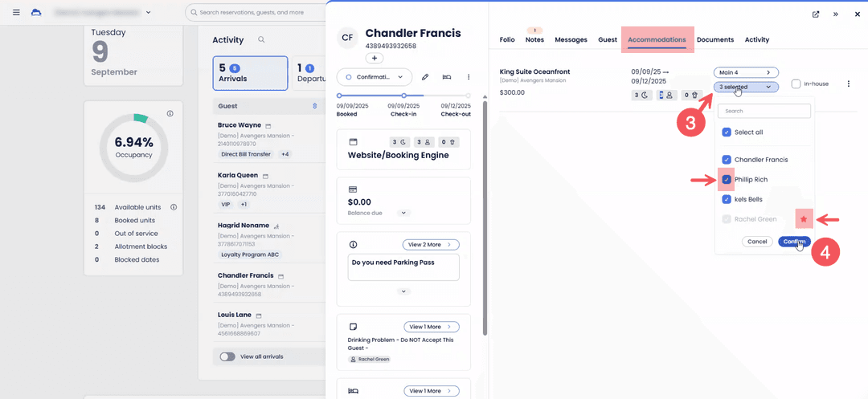Click the search icon beside Activity heading
Screen dimensions: 868x399
pos(261,40)
